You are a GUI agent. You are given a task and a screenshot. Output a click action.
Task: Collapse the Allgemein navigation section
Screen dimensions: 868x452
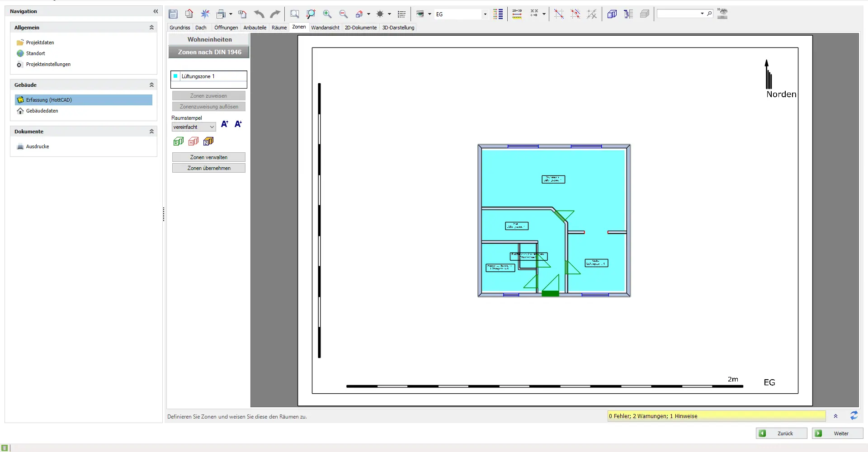click(151, 28)
